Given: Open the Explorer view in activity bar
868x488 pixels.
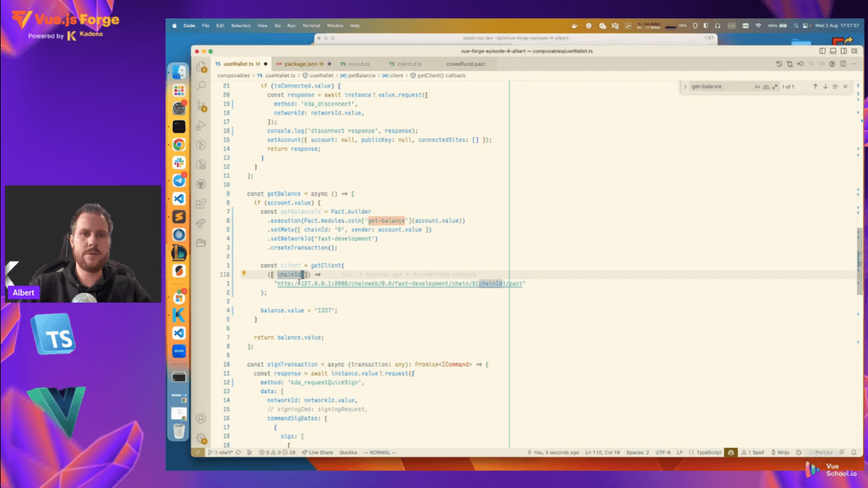Looking at the screenshot, I should [201, 67].
